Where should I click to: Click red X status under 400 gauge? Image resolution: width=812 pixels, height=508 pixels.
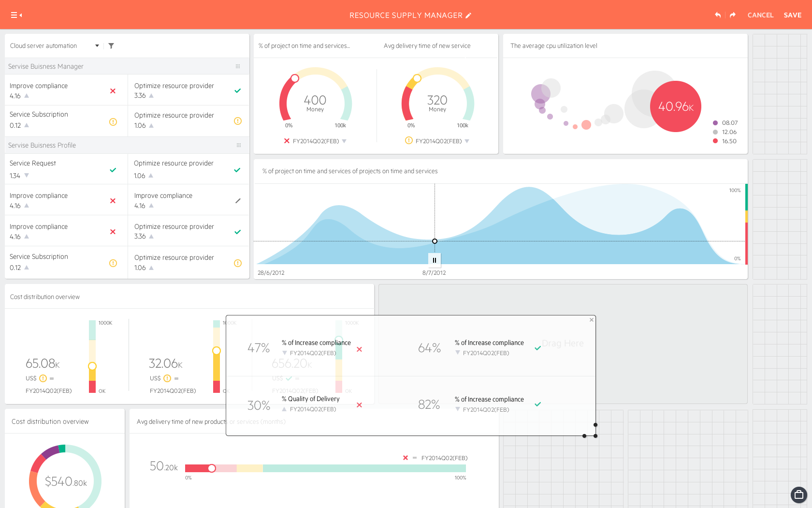pos(287,141)
